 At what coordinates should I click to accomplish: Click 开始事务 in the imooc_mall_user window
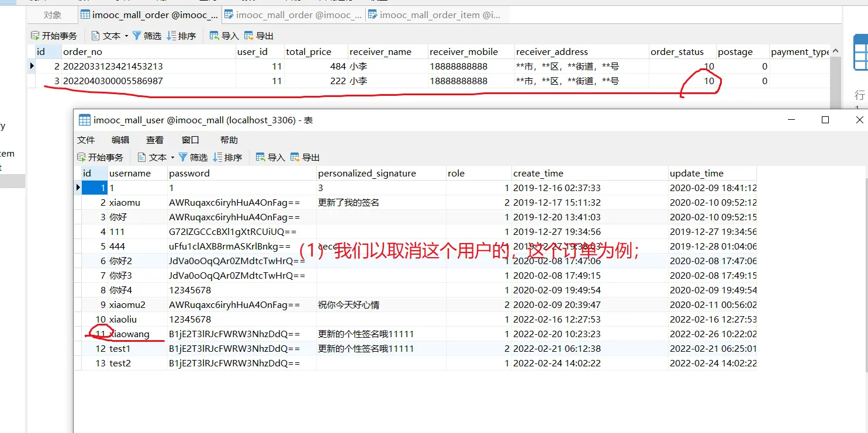(x=100, y=157)
